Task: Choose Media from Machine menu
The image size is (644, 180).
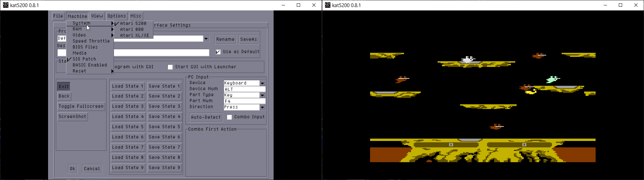Action: click(x=90, y=53)
